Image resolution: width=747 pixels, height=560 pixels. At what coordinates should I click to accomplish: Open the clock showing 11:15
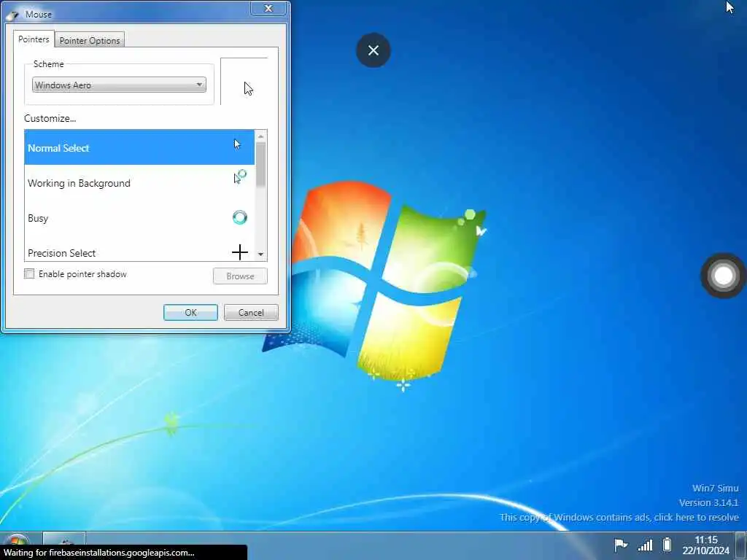pos(705,545)
